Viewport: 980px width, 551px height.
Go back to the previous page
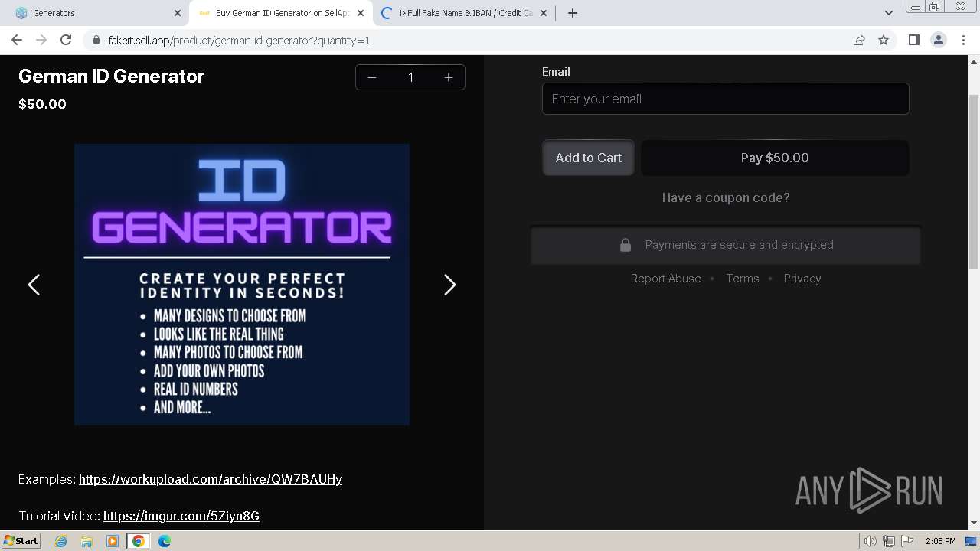[17, 40]
